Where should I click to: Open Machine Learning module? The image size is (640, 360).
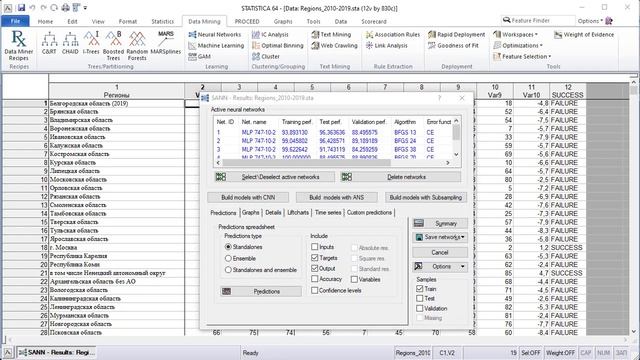(x=216, y=46)
